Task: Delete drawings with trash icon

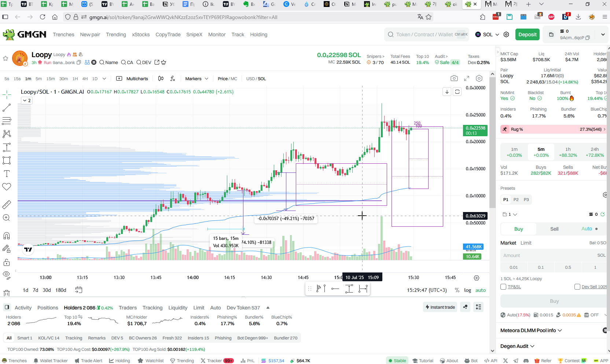Action: 7,293
